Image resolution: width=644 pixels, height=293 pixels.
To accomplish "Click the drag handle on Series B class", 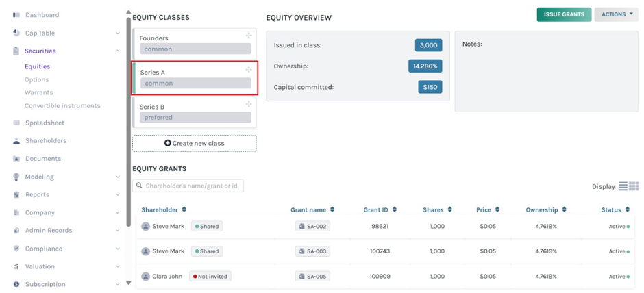I will [249, 104].
